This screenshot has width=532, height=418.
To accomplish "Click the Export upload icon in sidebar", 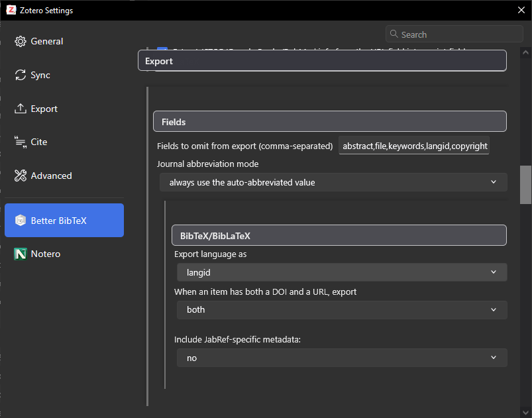I will tap(21, 109).
